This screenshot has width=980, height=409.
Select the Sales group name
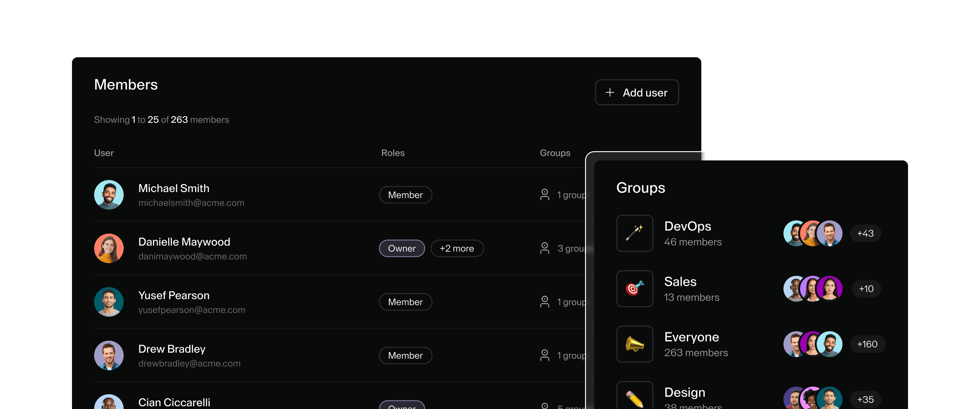(680, 282)
